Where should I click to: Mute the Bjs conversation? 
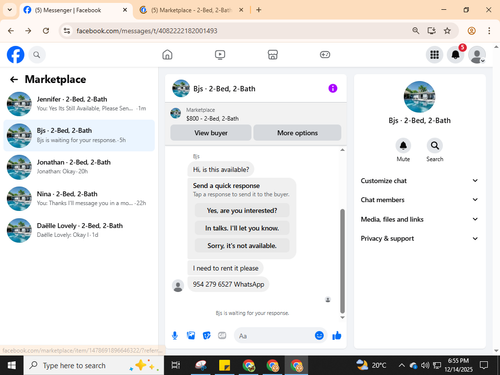pyautogui.click(x=403, y=146)
